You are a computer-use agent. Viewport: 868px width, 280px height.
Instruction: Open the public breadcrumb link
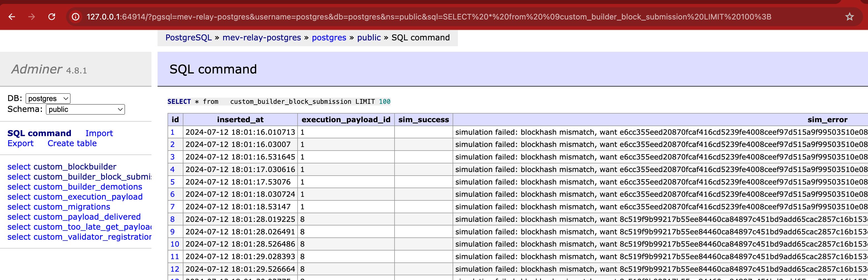pyautogui.click(x=369, y=38)
